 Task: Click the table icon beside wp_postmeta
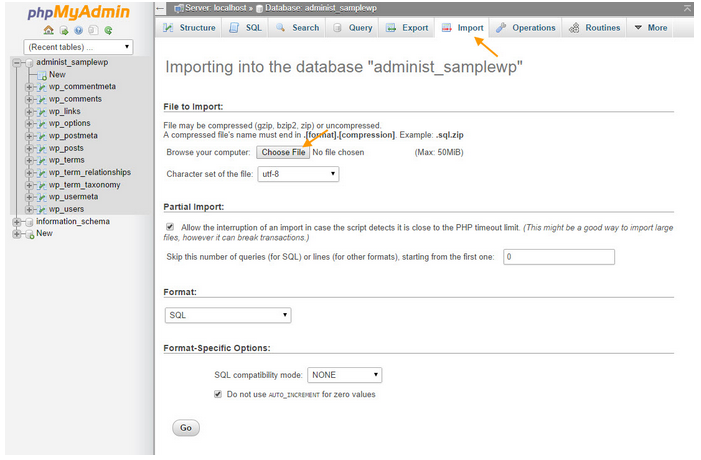(x=42, y=136)
